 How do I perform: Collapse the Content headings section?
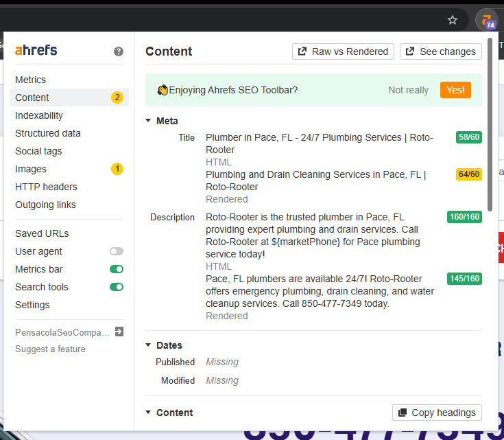click(148, 413)
